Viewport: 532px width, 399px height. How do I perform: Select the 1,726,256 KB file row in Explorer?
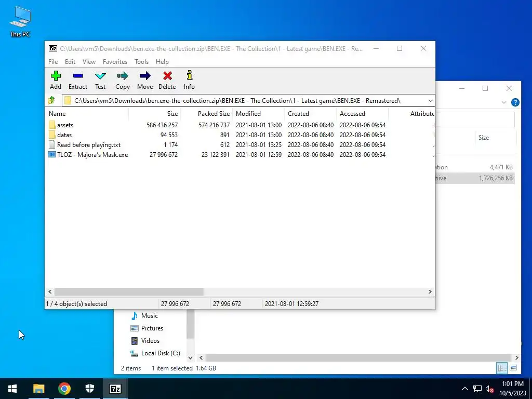pos(475,178)
